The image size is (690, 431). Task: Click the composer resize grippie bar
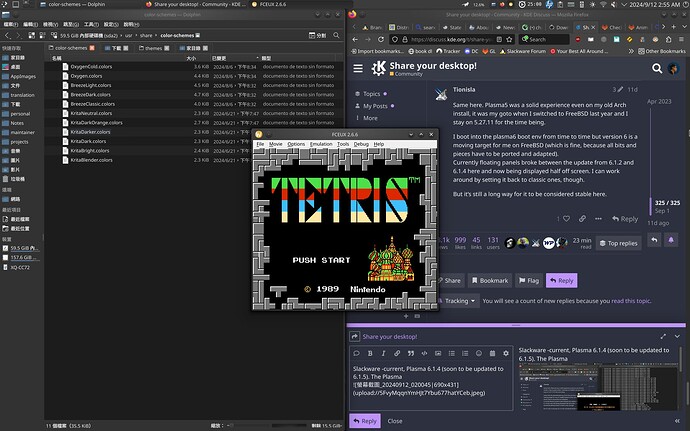516,325
